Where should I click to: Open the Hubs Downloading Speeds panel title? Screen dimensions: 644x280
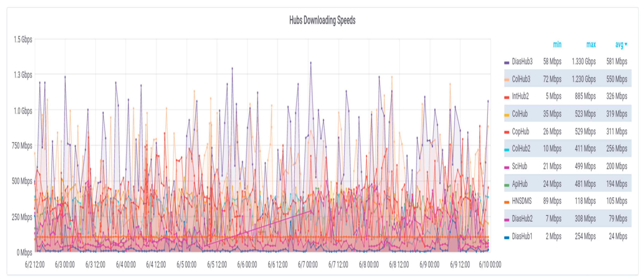tap(322, 20)
